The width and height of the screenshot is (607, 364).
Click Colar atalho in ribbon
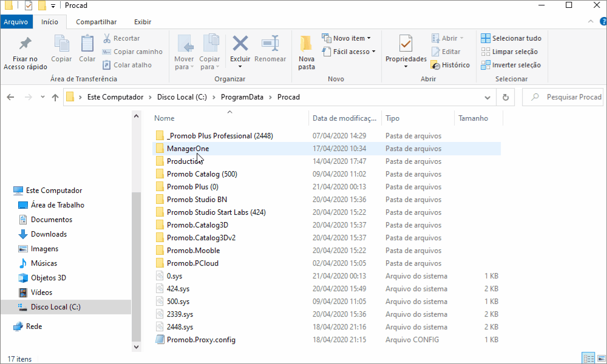(127, 65)
